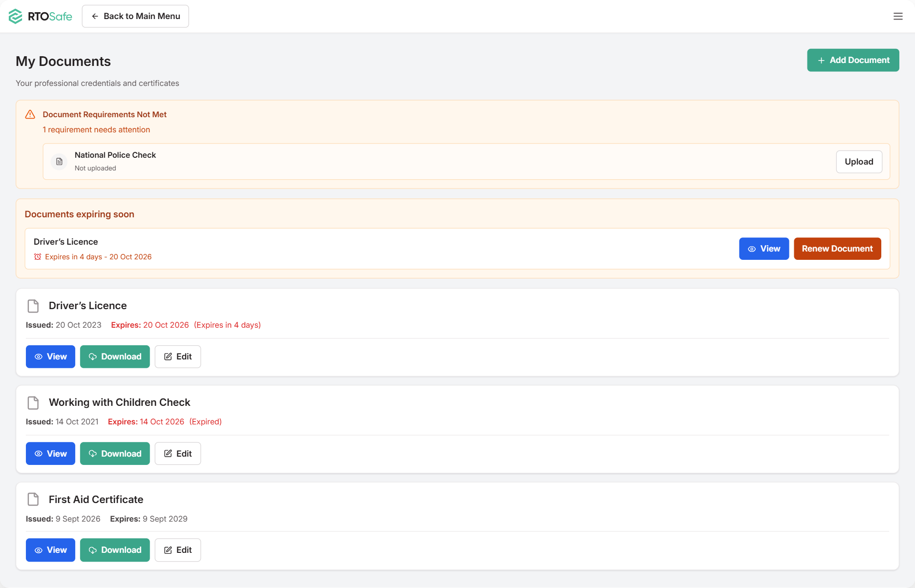
Task: Add a new document
Action: pos(853,60)
